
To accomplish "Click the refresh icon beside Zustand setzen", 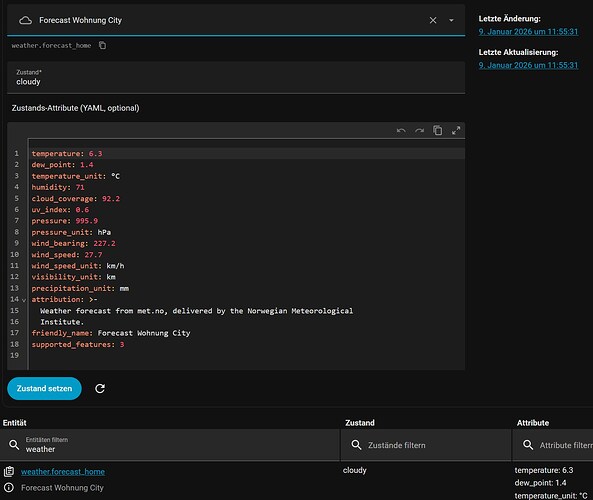I will 100,388.
